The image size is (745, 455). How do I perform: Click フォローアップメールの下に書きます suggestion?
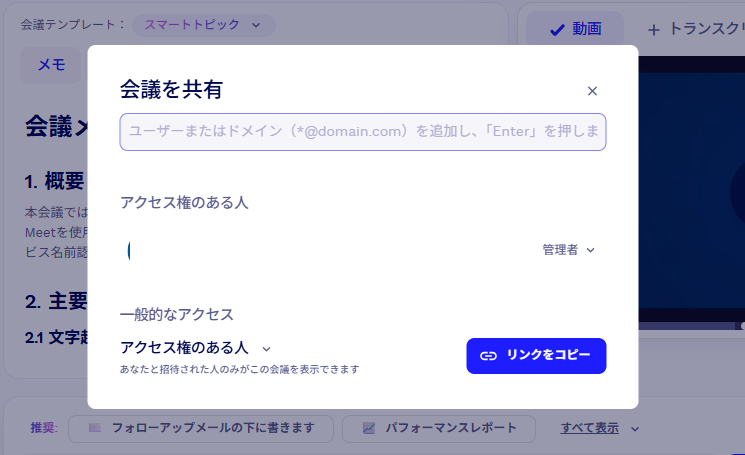point(201,428)
